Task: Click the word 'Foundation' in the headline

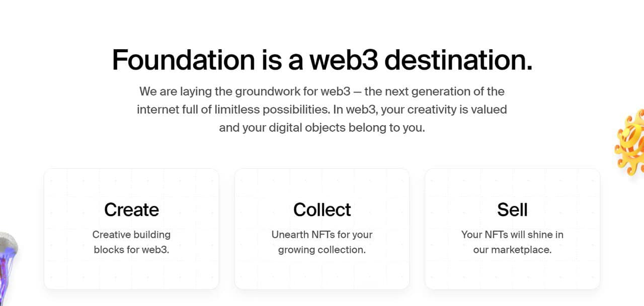Action: tap(184, 60)
